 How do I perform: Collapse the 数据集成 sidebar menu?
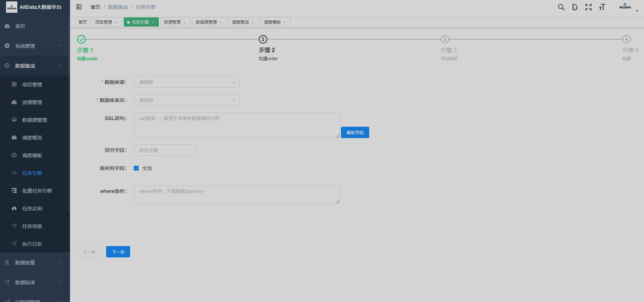tap(35, 66)
